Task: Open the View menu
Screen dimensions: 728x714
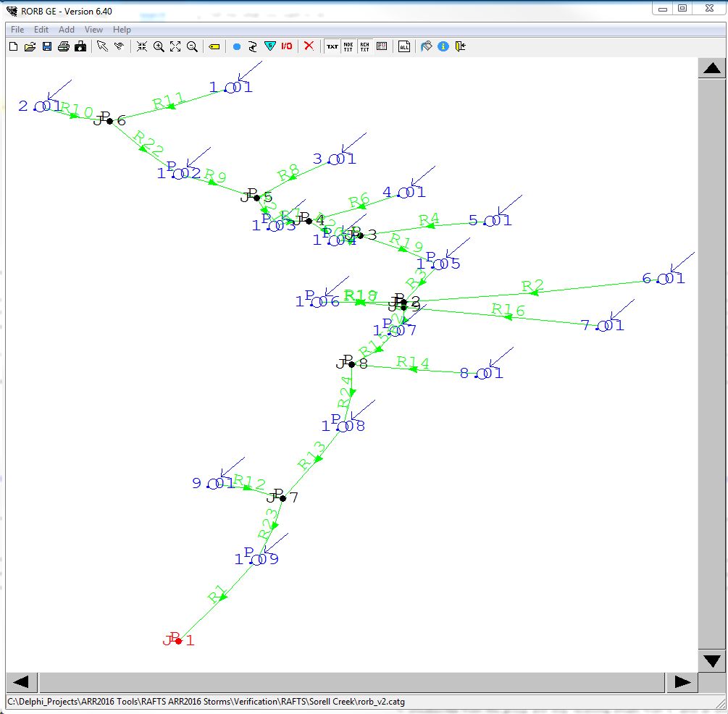Action: tap(94, 30)
